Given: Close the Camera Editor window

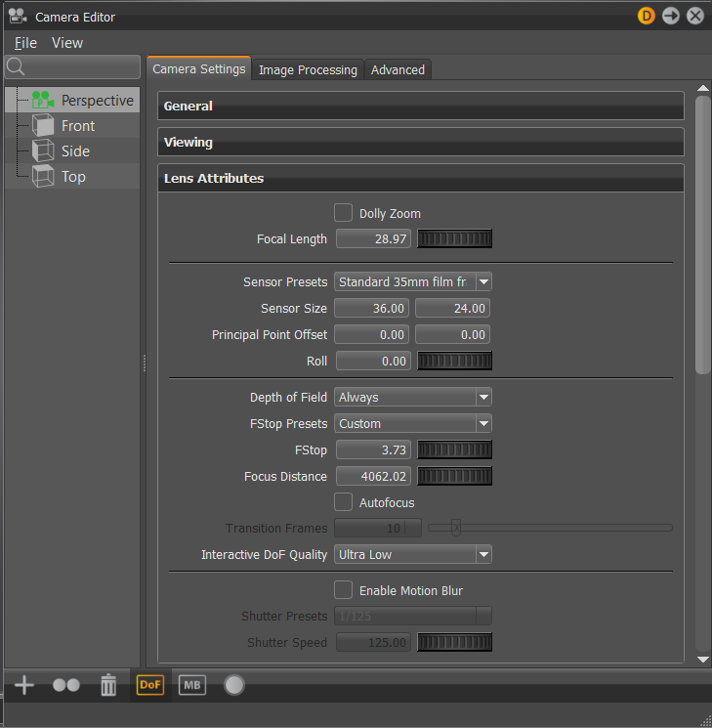Looking at the screenshot, I should (x=694, y=17).
